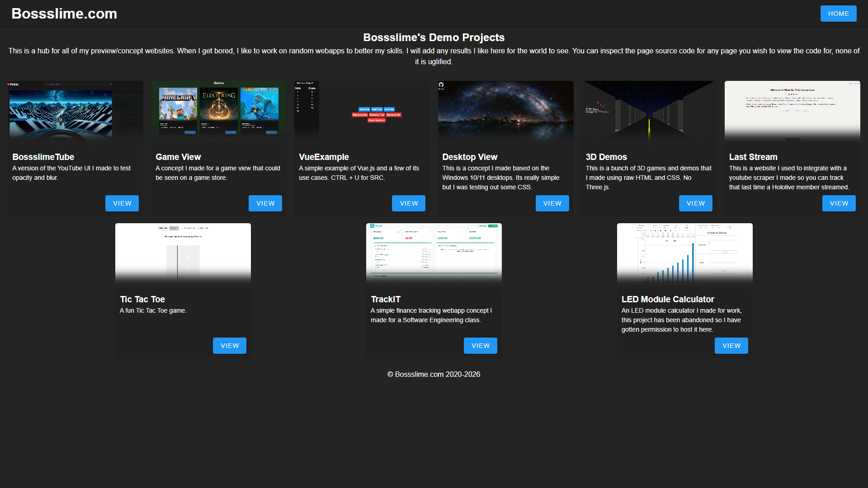View the Tic Tac Toe game
Viewport: 868px width, 488px height.
click(229, 345)
